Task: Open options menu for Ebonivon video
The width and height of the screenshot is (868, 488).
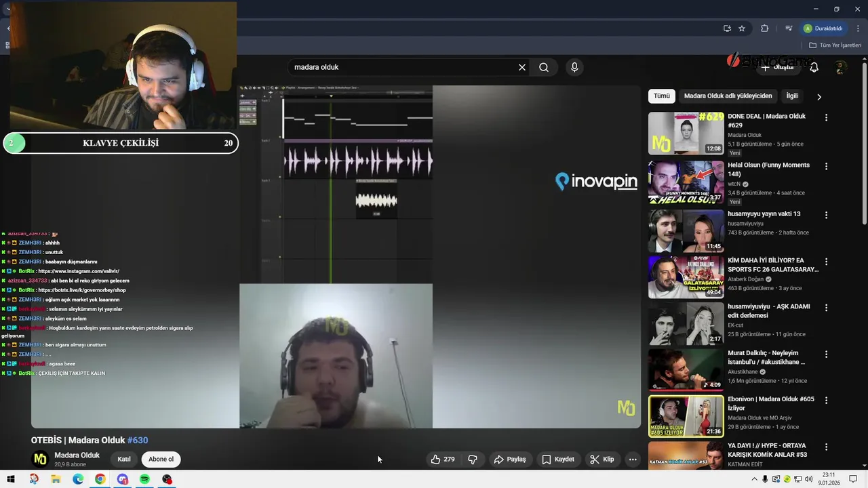Action: (x=826, y=401)
